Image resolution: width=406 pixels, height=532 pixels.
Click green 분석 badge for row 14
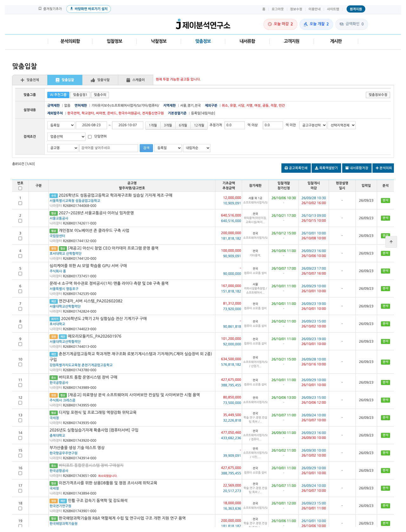click(x=385, y=435)
